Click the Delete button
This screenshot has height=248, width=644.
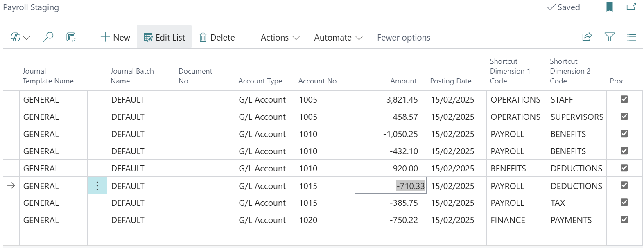pyautogui.click(x=217, y=37)
